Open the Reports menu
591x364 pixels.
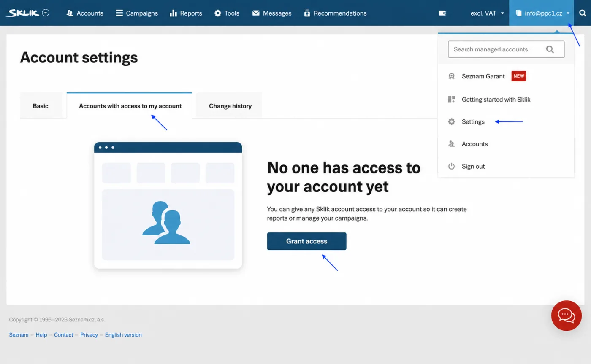pyautogui.click(x=186, y=13)
